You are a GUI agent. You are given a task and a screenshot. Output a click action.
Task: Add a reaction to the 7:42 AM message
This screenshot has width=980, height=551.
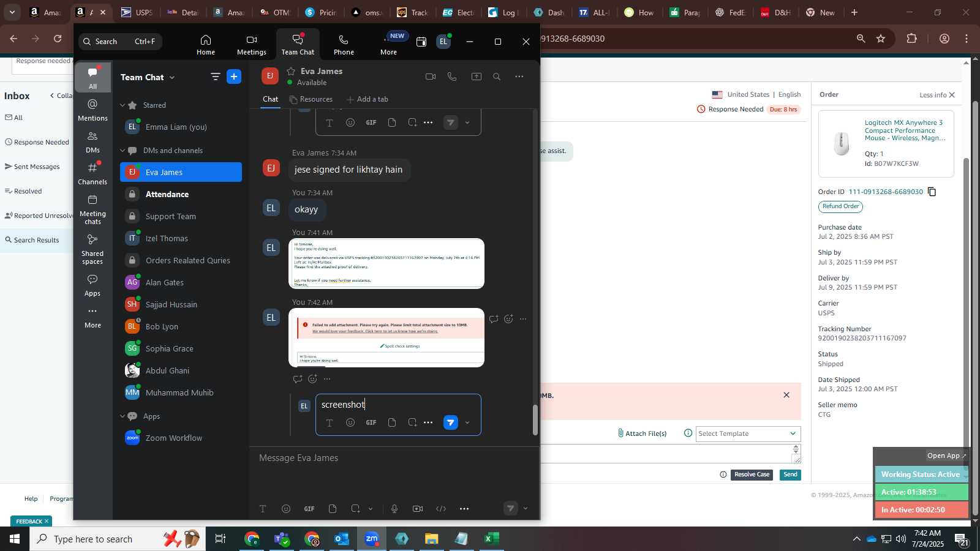click(x=508, y=319)
